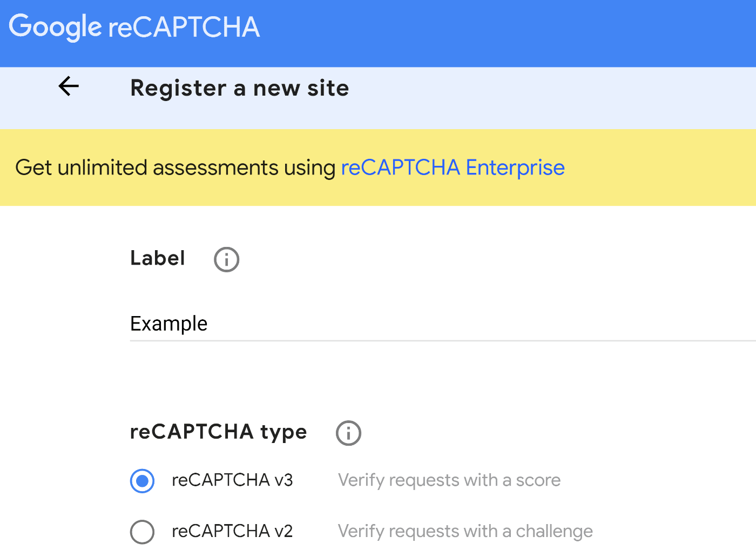The width and height of the screenshot is (756, 550).
Task: View details via the circled-i beside Label
Action: coord(226,259)
